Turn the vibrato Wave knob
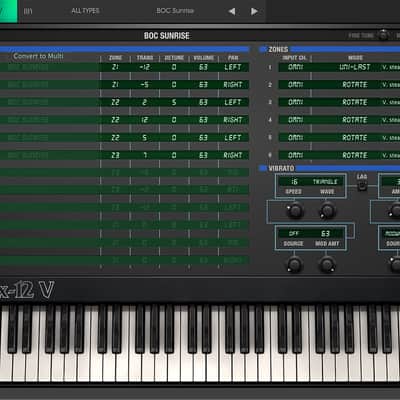 point(327,211)
